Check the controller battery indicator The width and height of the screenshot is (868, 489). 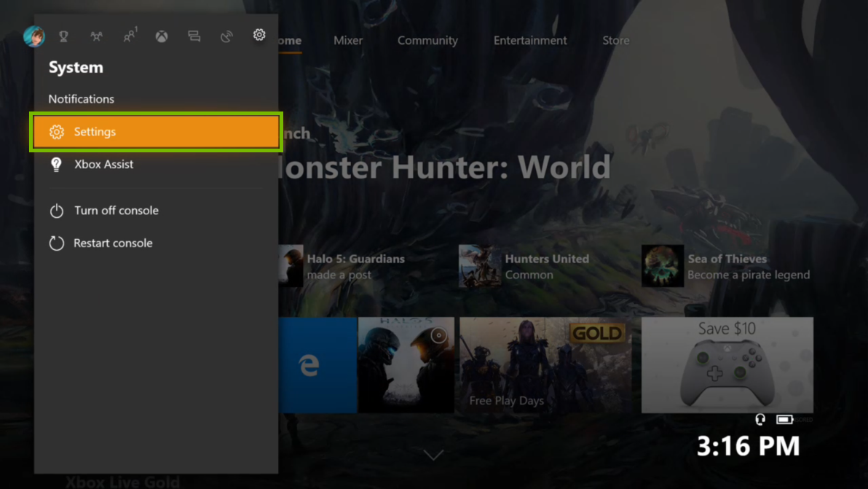click(785, 419)
